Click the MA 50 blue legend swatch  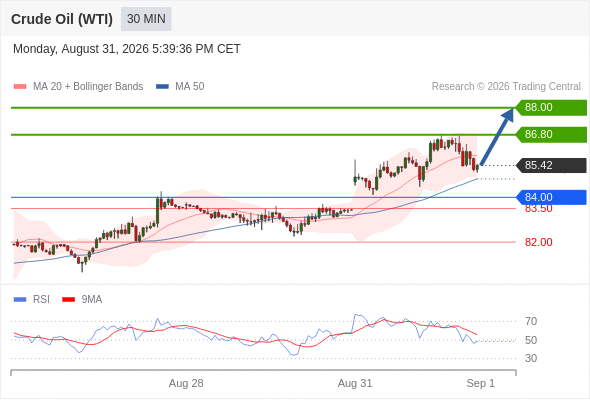pyautogui.click(x=162, y=87)
